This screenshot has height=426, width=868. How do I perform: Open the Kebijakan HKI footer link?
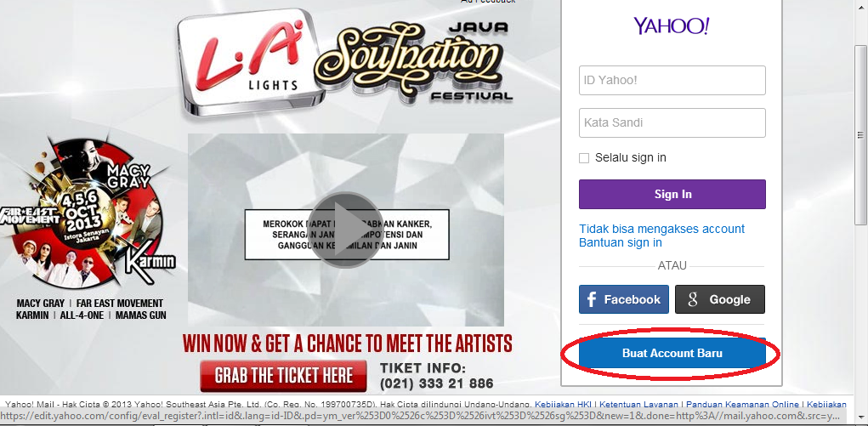tap(564, 405)
